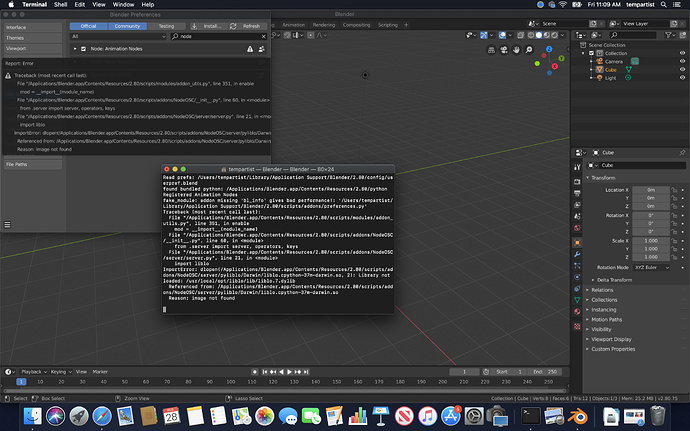Screen dimensions: 690x431
Task: Hide the Camera in the outliner
Action: [682, 62]
